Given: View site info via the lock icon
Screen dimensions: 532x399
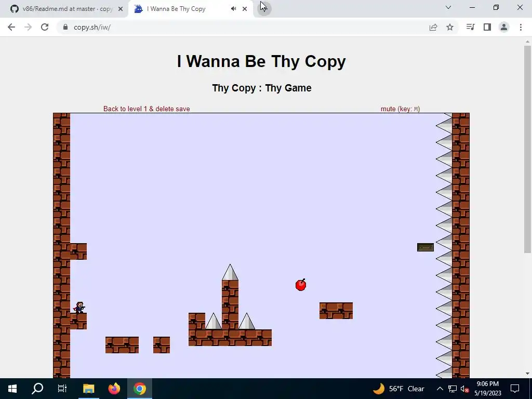Looking at the screenshot, I should click(65, 27).
